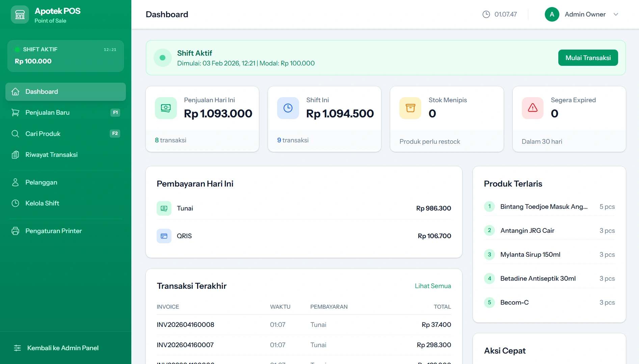Click the total Rp 298.300

tap(434, 345)
